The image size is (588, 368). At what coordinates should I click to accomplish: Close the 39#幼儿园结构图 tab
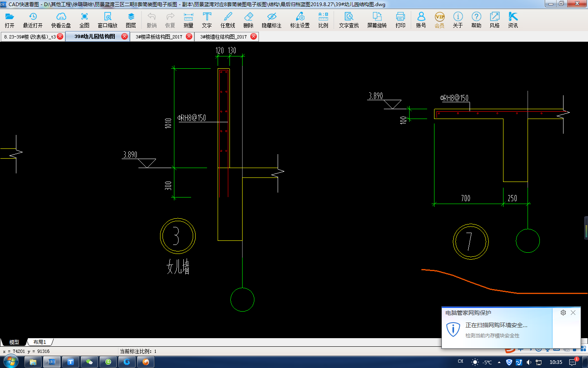pos(125,36)
